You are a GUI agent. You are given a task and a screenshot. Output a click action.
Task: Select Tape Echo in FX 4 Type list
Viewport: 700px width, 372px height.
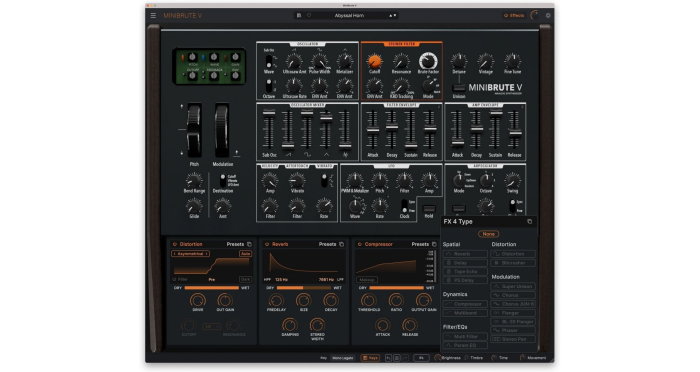(x=465, y=272)
